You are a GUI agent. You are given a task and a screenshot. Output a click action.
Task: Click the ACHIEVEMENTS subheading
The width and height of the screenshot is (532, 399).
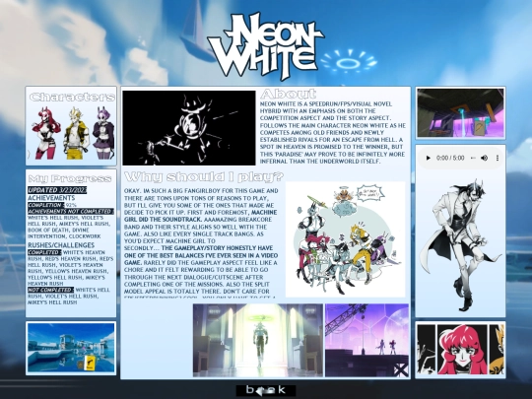[x=51, y=198]
